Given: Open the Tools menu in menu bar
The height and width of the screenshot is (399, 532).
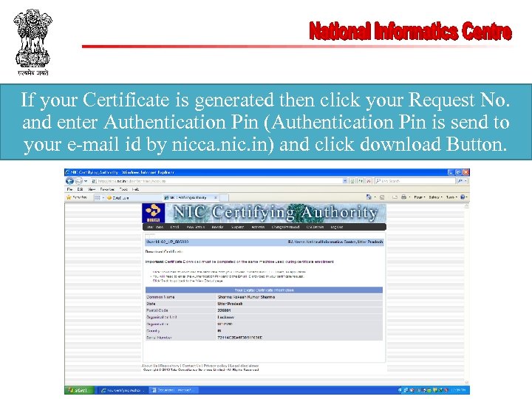Looking at the screenshot, I should (x=123, y=189).
